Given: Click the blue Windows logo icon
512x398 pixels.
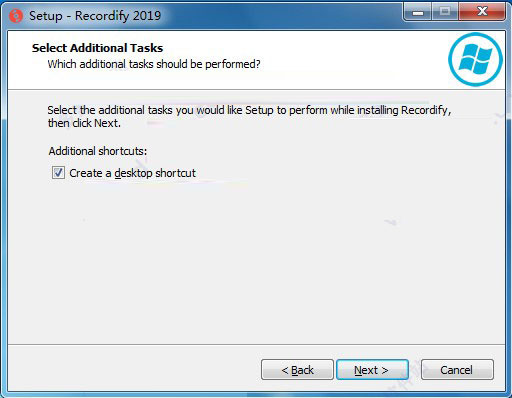Looking at the screenshot, I should (x=475, y=59).
